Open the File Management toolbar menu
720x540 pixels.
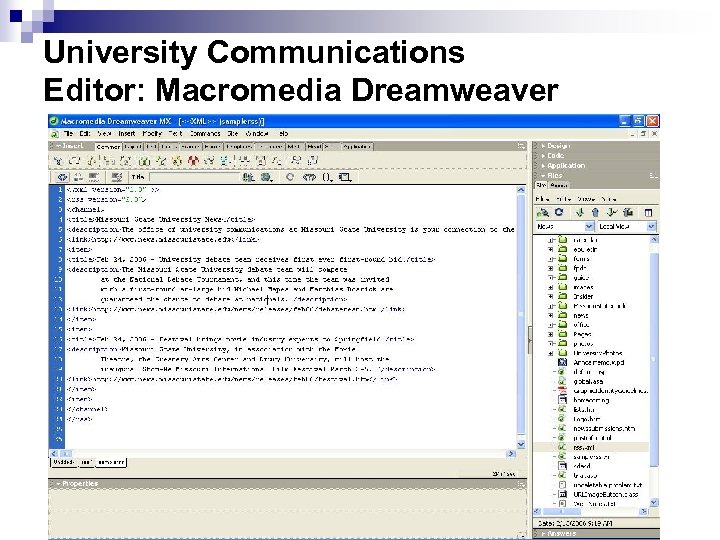pos(248,177)
